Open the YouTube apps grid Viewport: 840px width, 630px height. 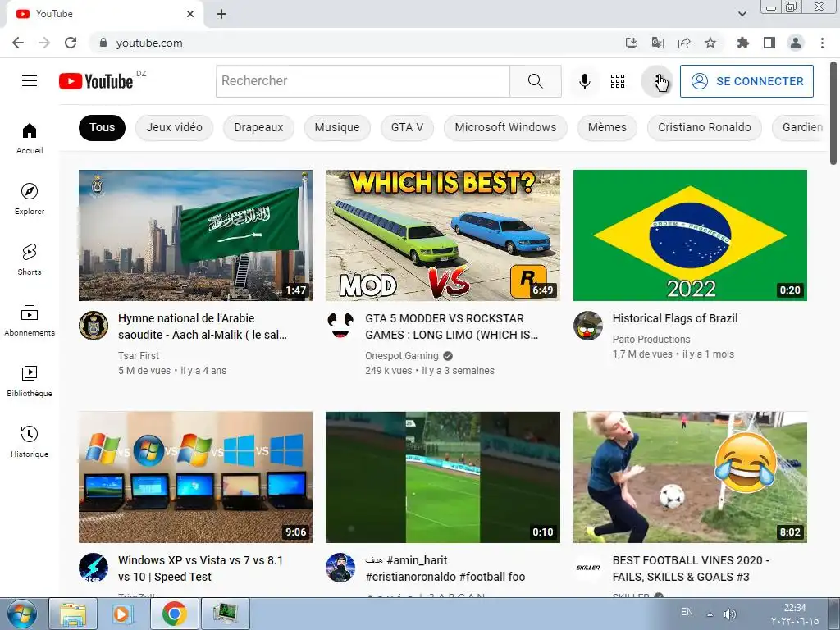[618, 81]
